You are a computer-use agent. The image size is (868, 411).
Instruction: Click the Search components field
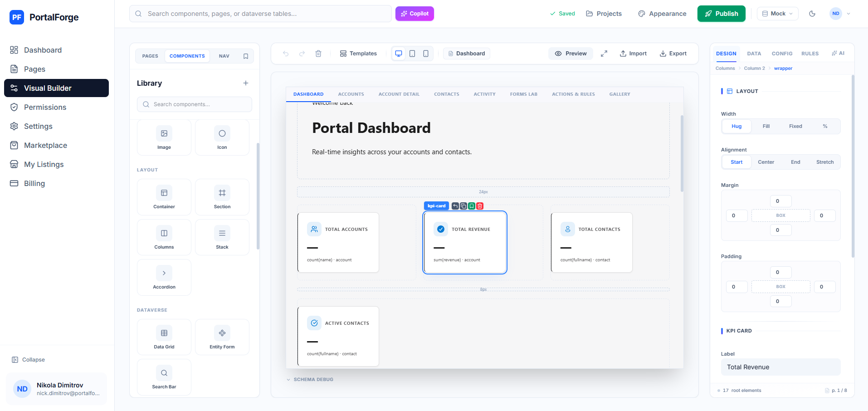194,104
